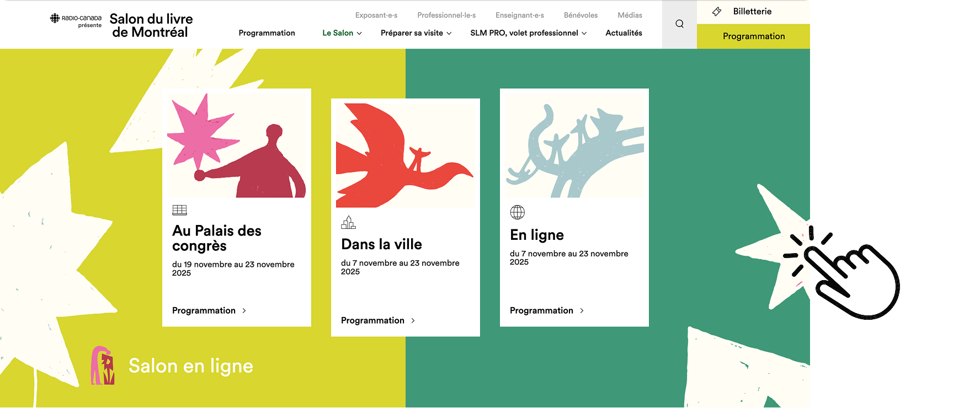This screenshot has width=980, height=408.
Task: Expand the Préparer sa visite menu
Action: click(416, 33)
